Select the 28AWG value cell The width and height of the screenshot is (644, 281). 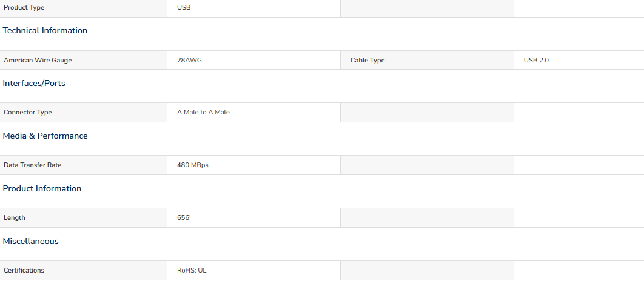[254, 61]
